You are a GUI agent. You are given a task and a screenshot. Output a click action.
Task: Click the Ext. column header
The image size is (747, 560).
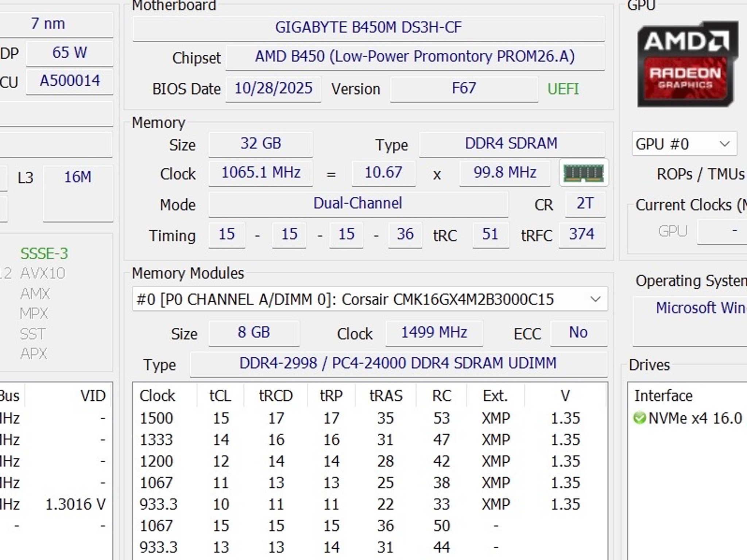point(495,396)
